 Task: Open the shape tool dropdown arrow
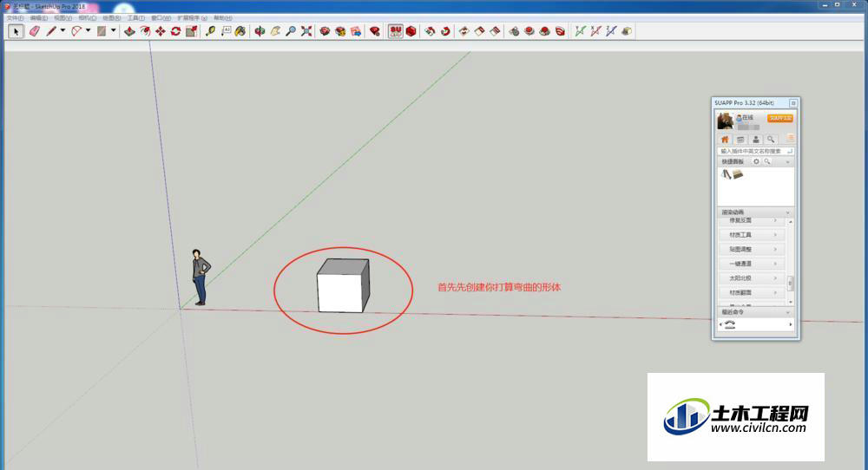114,31
